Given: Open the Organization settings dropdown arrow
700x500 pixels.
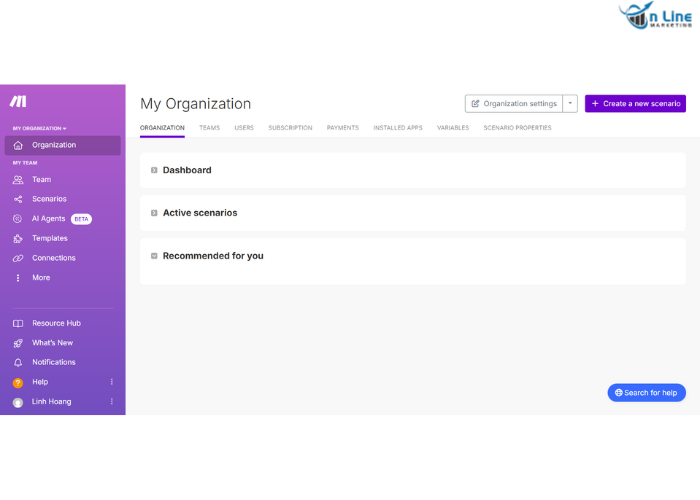Looking at the screenshot, I should point(570,104).
